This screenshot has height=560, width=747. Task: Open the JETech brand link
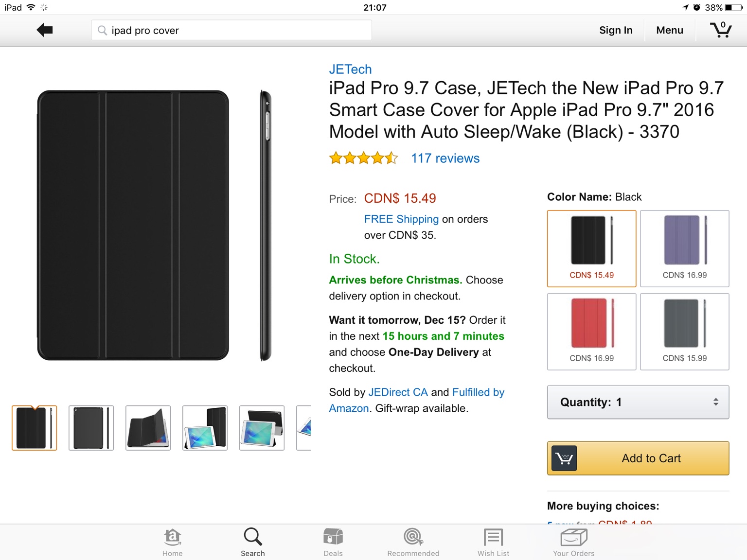click(350, 69)
